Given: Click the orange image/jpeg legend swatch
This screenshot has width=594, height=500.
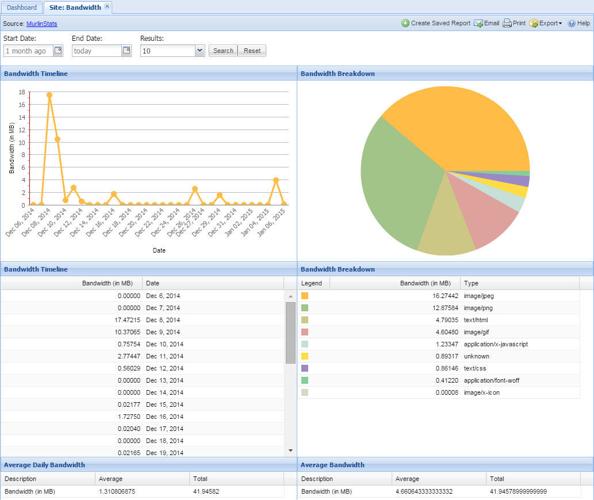Looking at the screenshot, I should (x=305, y=296).
